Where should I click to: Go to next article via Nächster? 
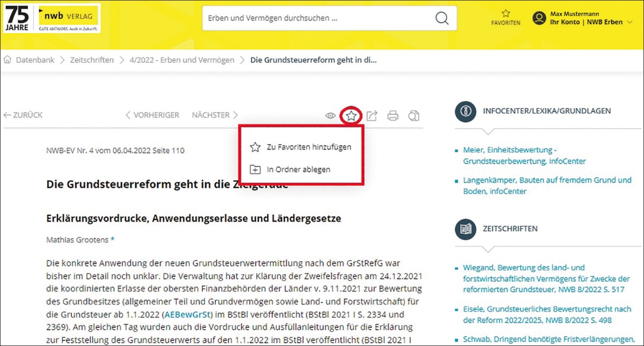pos(215,115)
